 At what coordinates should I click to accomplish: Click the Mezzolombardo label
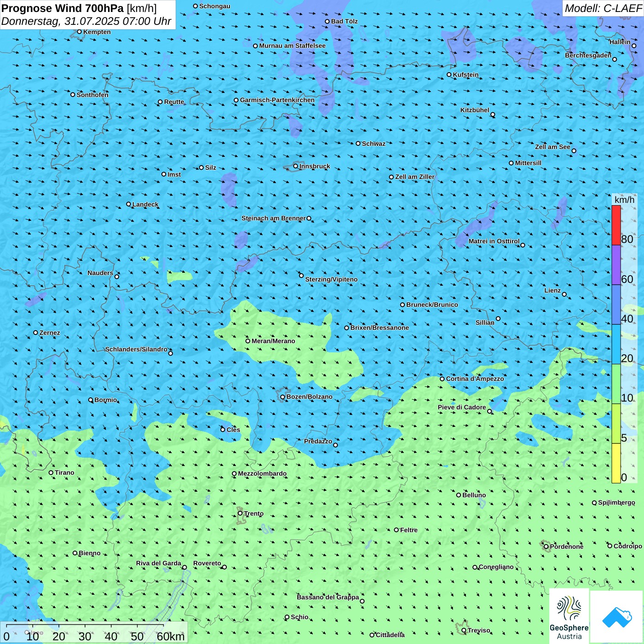point(262,473)
